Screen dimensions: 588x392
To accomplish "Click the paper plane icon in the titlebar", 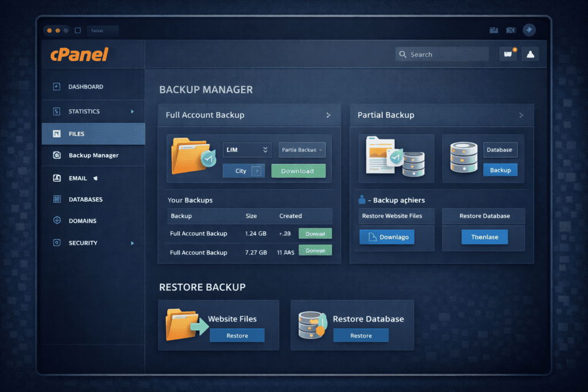I will (528, 30).
